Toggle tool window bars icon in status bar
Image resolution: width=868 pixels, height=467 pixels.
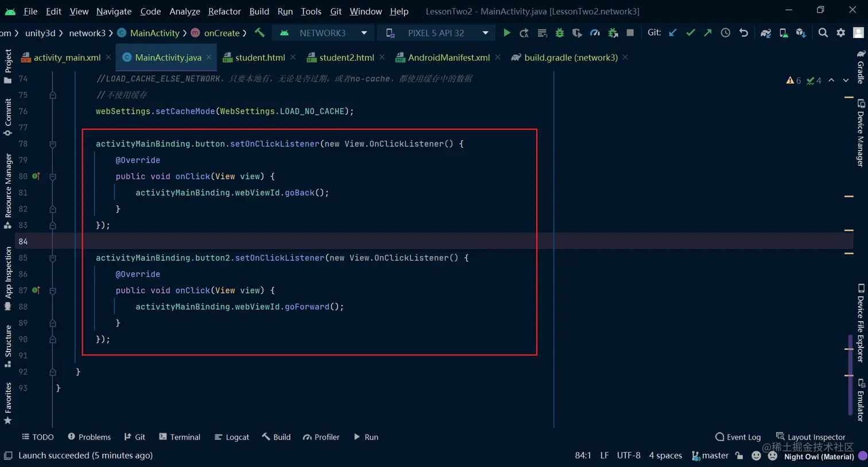point(8,456)
